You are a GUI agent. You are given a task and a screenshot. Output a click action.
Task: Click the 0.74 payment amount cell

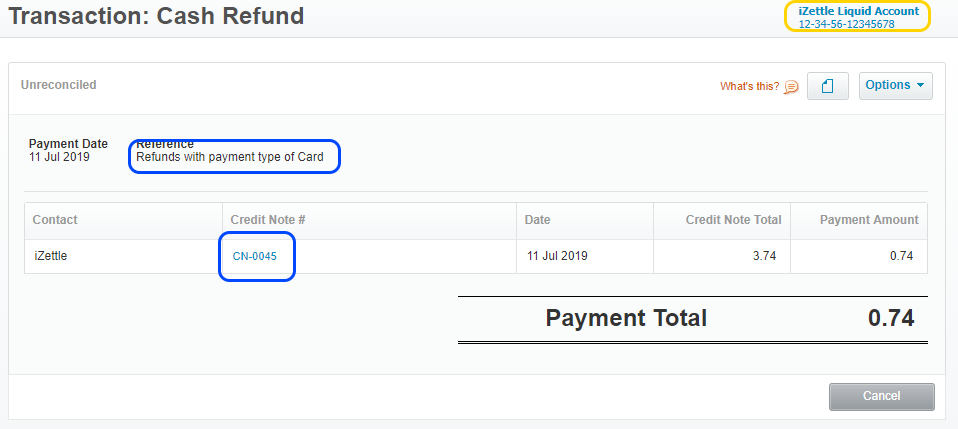coord(901,256)
